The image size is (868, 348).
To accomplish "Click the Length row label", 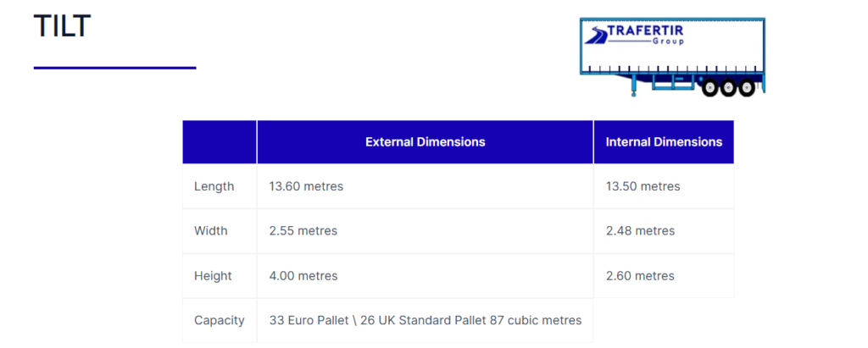I will (214, 186).
